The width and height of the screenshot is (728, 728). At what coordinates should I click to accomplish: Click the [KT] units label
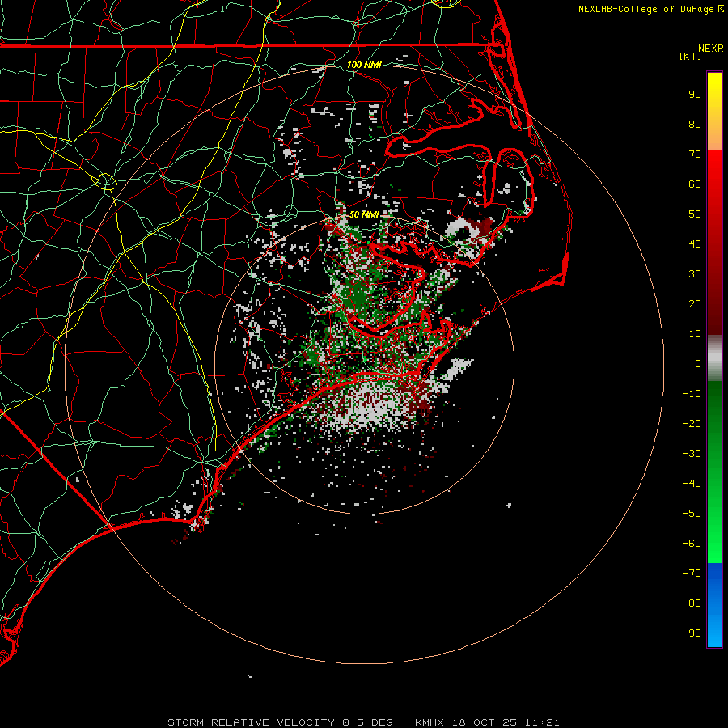click(x=691, y=56)
